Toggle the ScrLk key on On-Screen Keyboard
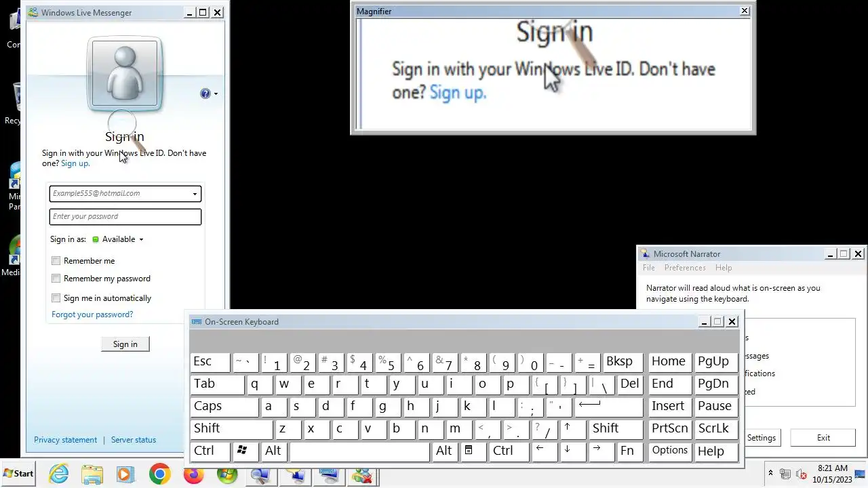This screenshot has height=488, width=868. [716, 428]
